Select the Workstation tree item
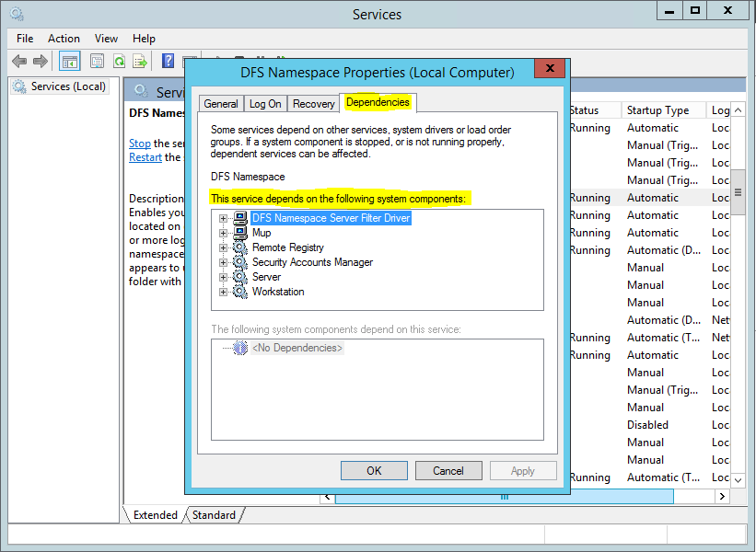The width and height of the screenshot is (756, 552). (278, 292)
